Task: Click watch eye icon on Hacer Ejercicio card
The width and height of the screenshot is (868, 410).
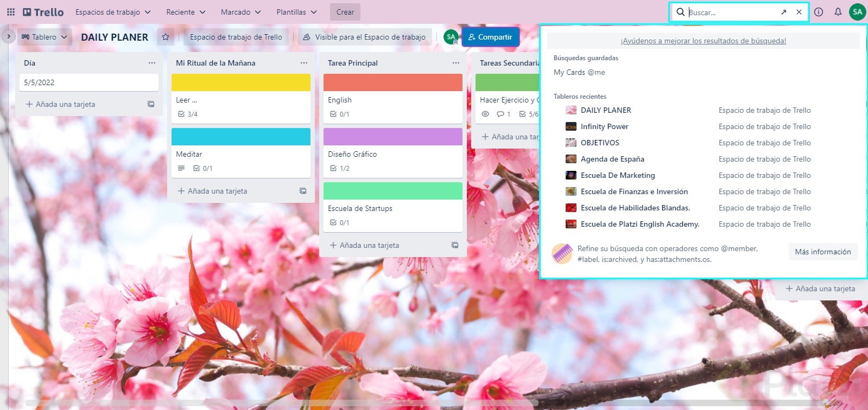Action: [x=485, y=114]
